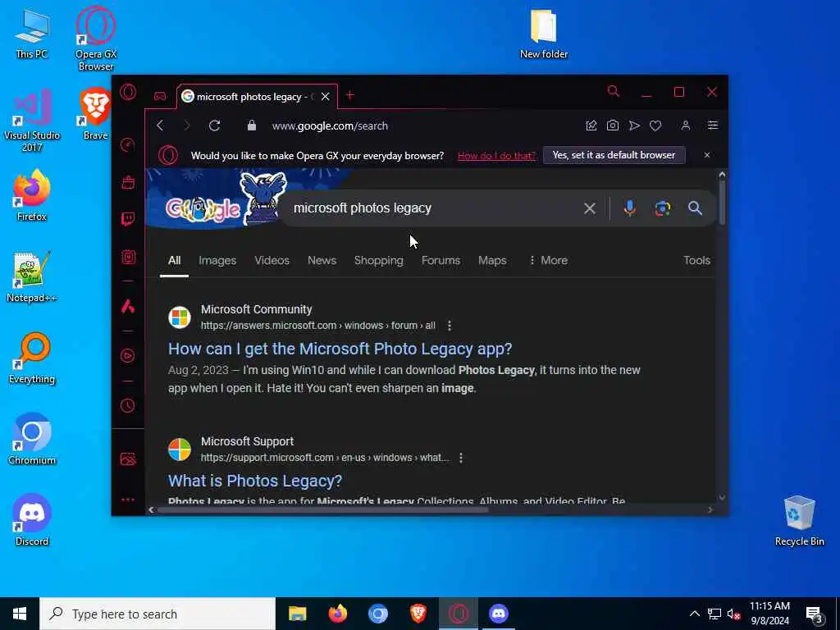
Task: Clear the Google search box text
Action: pos(589,208)
